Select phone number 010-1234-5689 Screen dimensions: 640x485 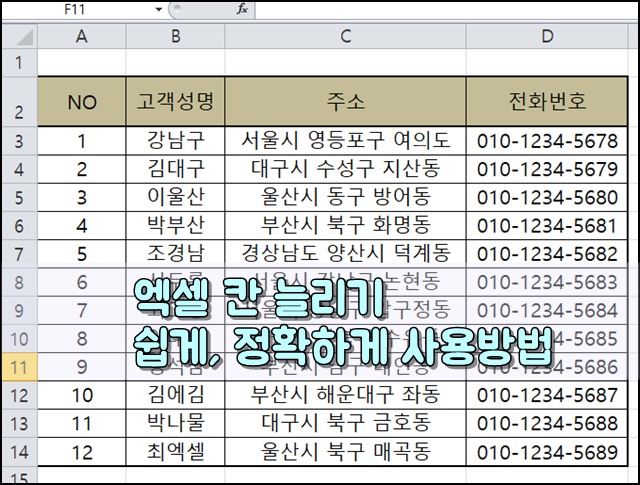[x=547, y=452]
